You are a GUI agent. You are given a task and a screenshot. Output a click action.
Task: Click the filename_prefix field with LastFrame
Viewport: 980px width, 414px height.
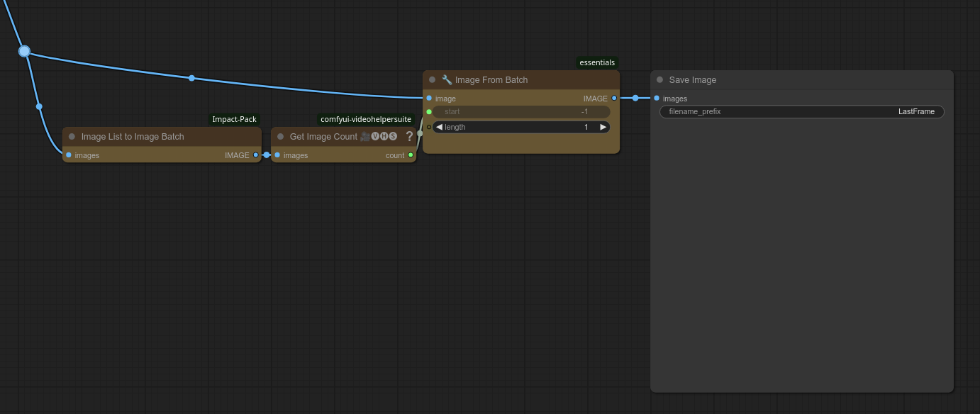coord(802,112)
